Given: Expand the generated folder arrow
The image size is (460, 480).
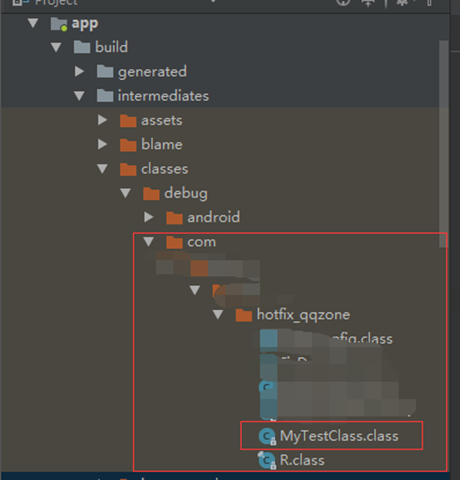Looking at the screenshot, I should coord(79,71).
